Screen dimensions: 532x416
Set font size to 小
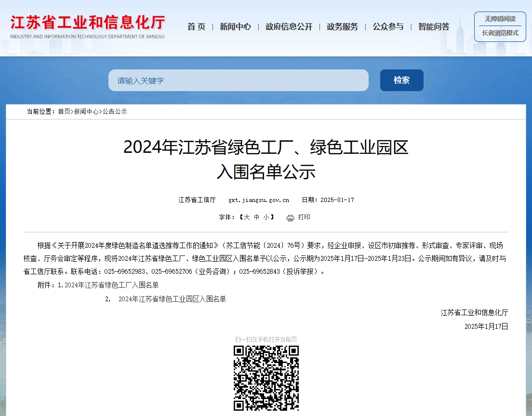266,217
